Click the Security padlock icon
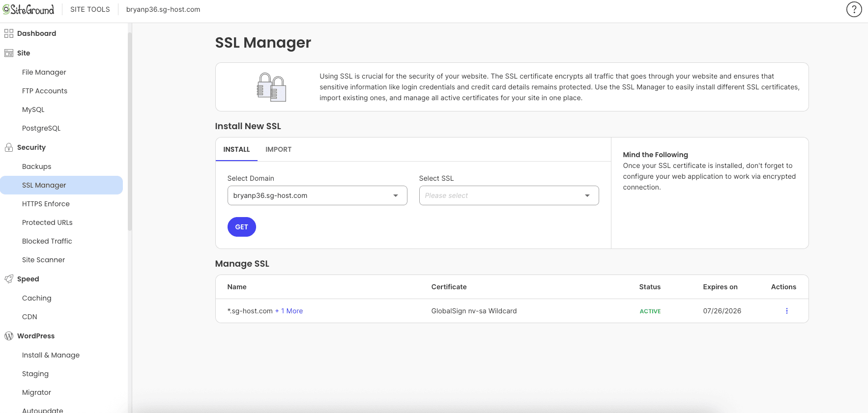 [x=9, y=147]
